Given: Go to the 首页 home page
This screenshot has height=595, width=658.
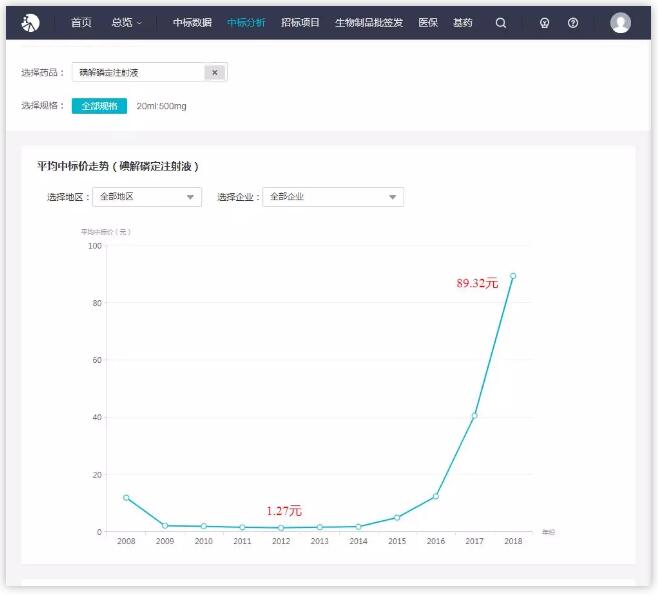Looking at the screenshot, I should [x=81, y=22].
